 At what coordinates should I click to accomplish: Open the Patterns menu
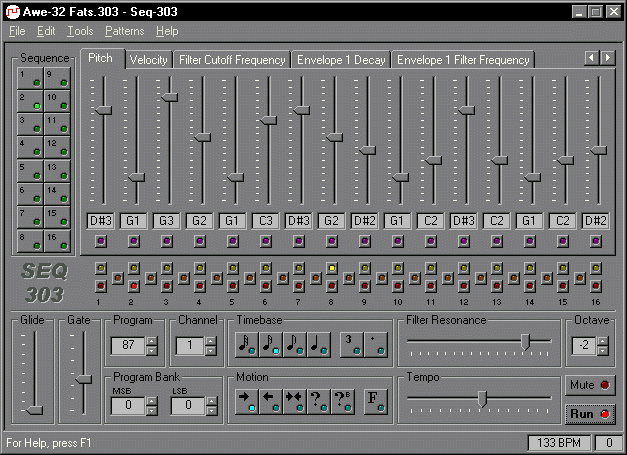125,31
